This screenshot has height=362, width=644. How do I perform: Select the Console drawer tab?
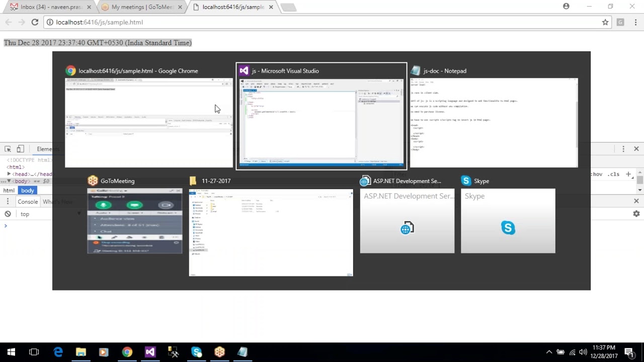28,202
